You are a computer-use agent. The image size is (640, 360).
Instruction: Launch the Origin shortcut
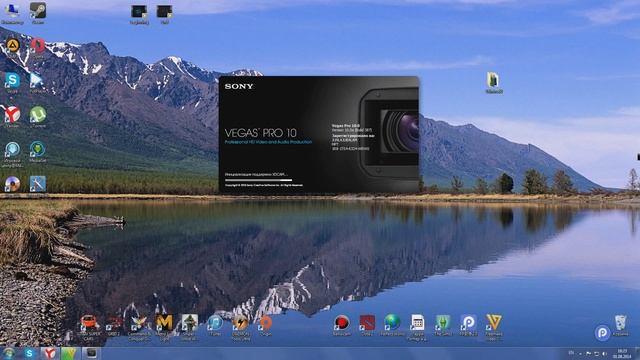(266, 325)
